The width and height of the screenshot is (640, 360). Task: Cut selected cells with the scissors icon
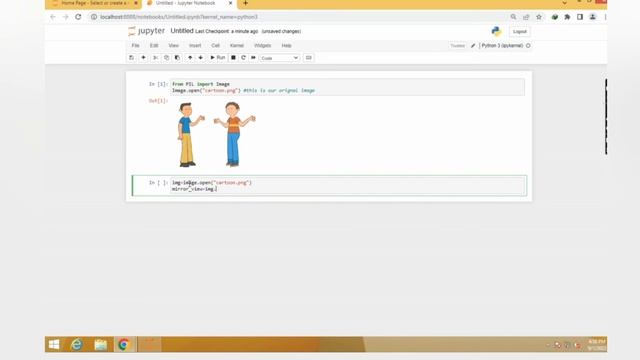[155, 58]
